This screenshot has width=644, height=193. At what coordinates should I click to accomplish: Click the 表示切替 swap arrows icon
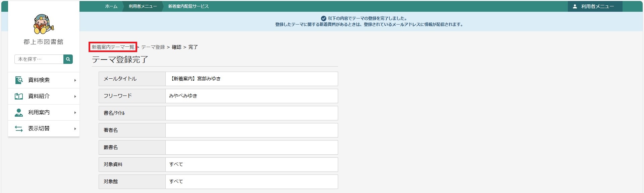(19, 129)
